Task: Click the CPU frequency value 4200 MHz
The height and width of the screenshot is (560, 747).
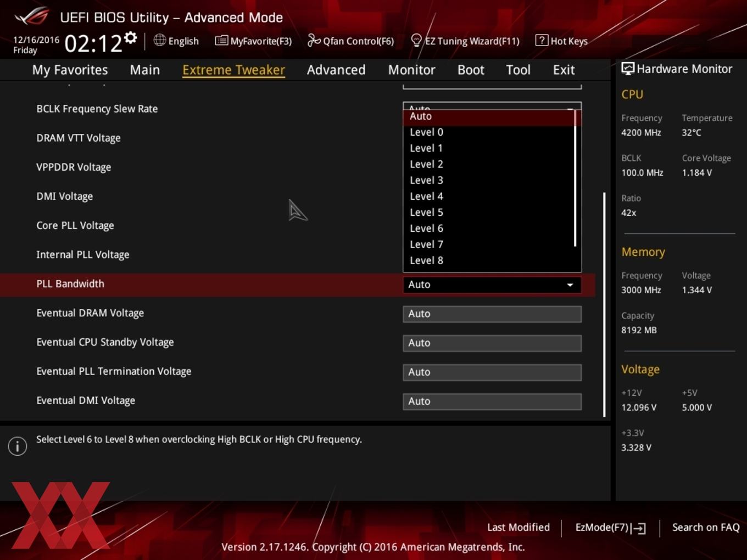Action: coord(641,132)
